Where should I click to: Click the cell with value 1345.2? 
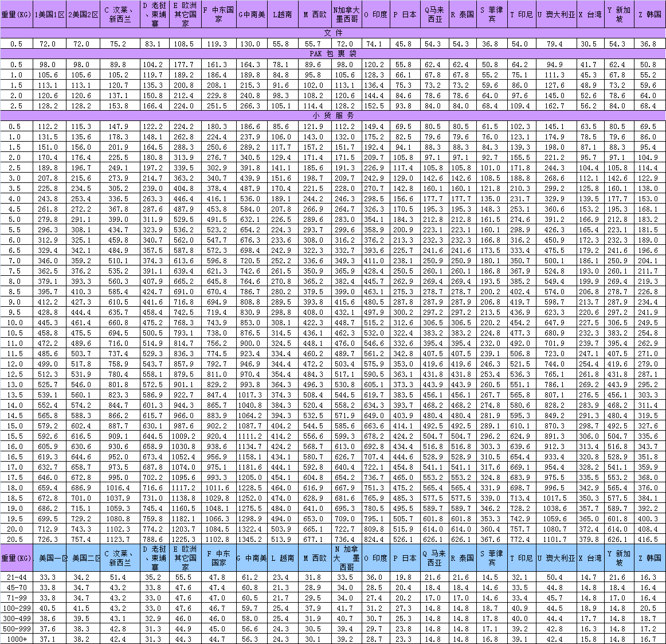[x=250, y=539]
